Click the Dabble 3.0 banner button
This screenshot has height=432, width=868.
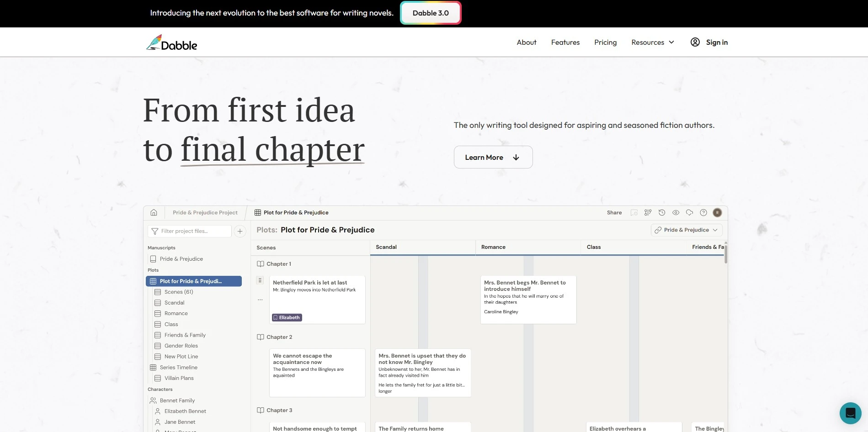click(431, 13)
